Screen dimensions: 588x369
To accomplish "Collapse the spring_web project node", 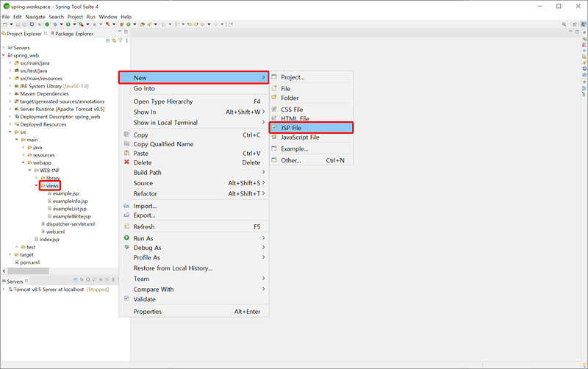I will coord(4,55).
